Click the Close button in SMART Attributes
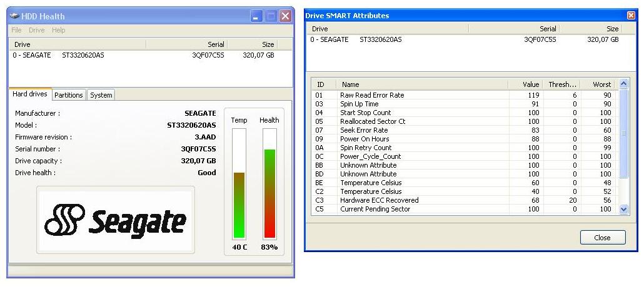 [603, 238]
